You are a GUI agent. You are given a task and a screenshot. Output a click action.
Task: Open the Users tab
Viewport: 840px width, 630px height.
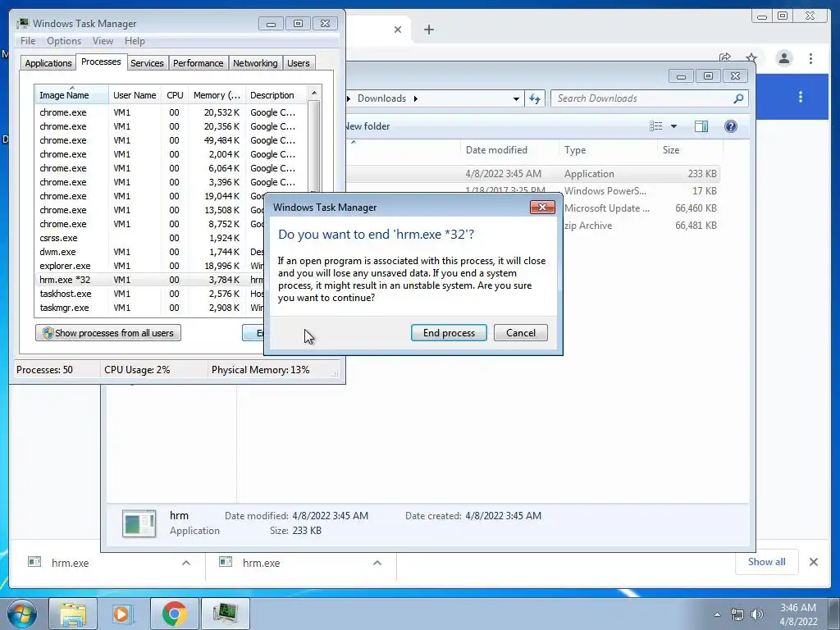(299, 63)
